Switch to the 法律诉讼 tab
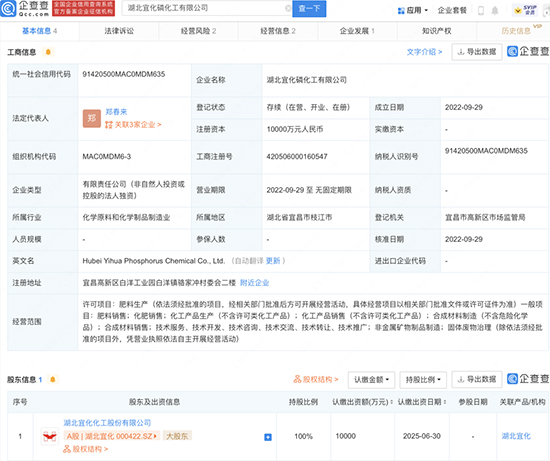This screenshot has width=550, height=461. [119, 31]
